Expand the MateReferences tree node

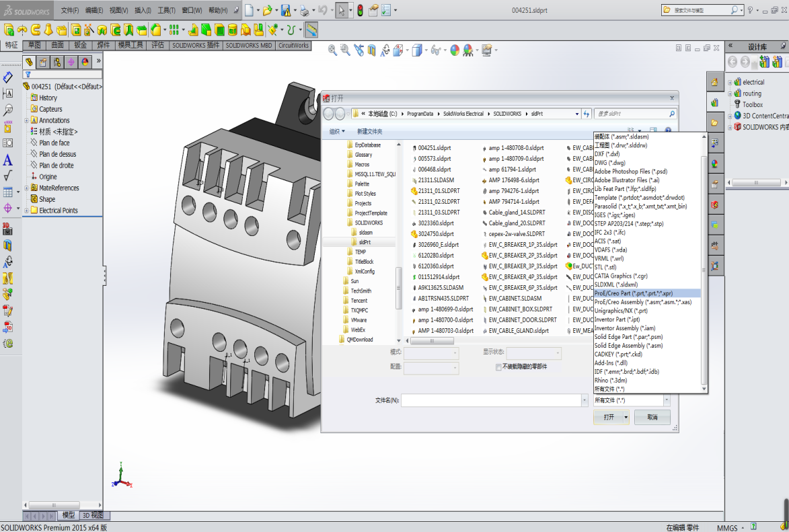pyautogui.click(x=26, y=188)
